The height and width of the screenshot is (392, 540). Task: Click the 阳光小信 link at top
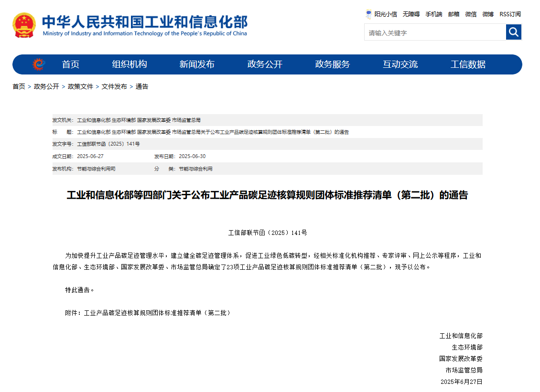(386, 14)
